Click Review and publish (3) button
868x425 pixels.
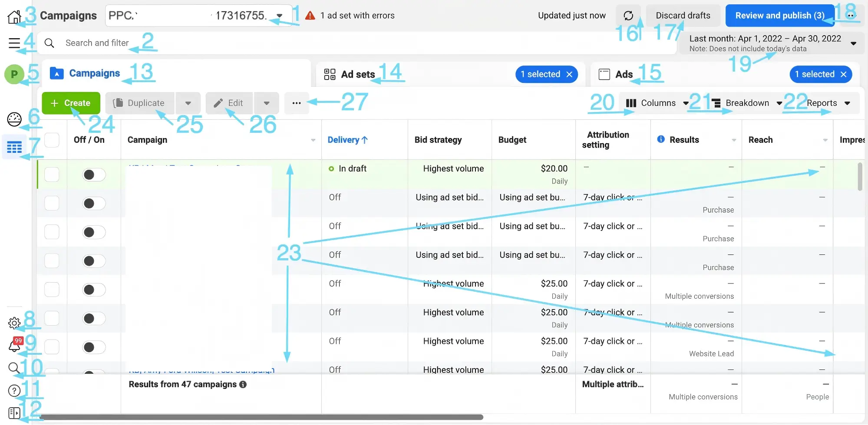779,16
